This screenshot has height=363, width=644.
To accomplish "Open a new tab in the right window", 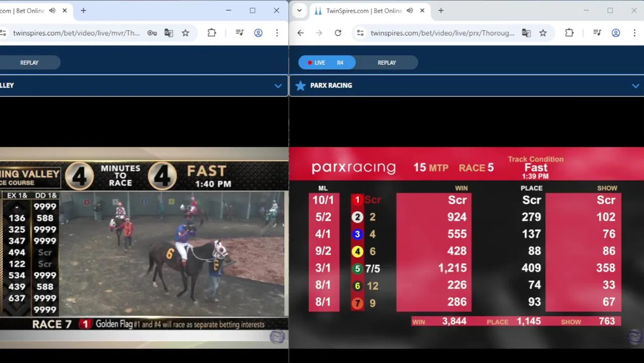I will 441,11.
